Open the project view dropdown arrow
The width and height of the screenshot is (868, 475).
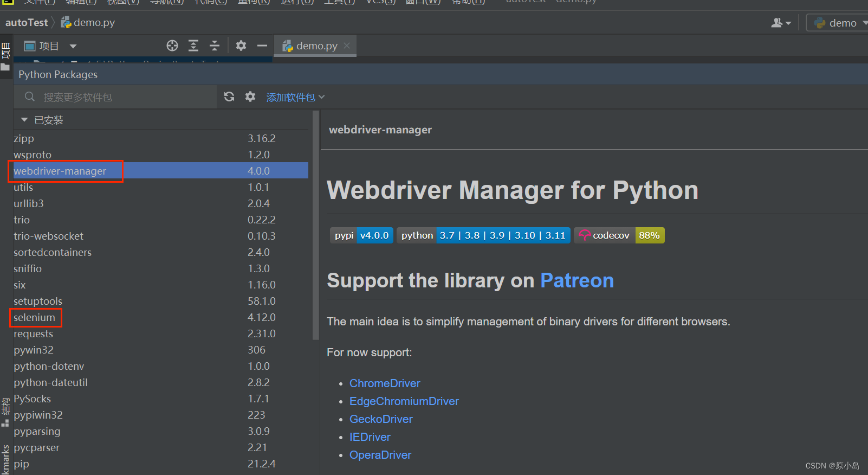point(73,46)
